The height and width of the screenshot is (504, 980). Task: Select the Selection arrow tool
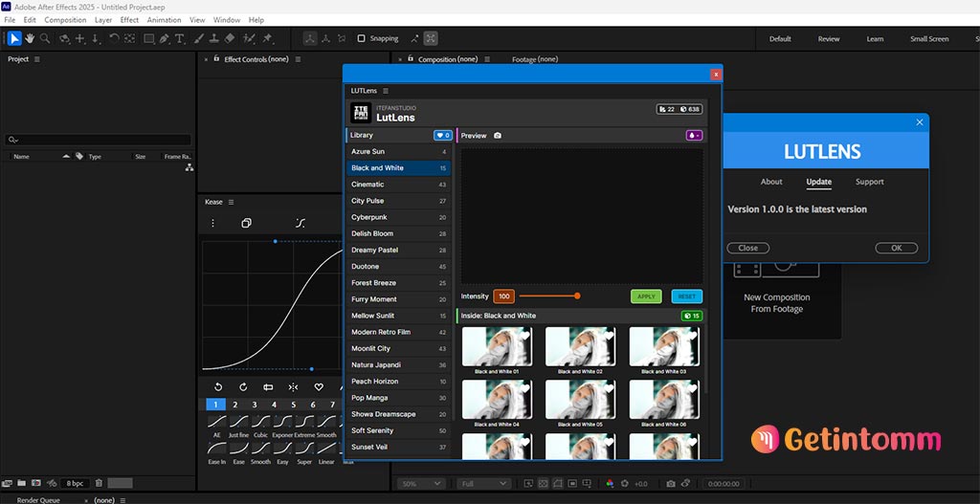14,38
